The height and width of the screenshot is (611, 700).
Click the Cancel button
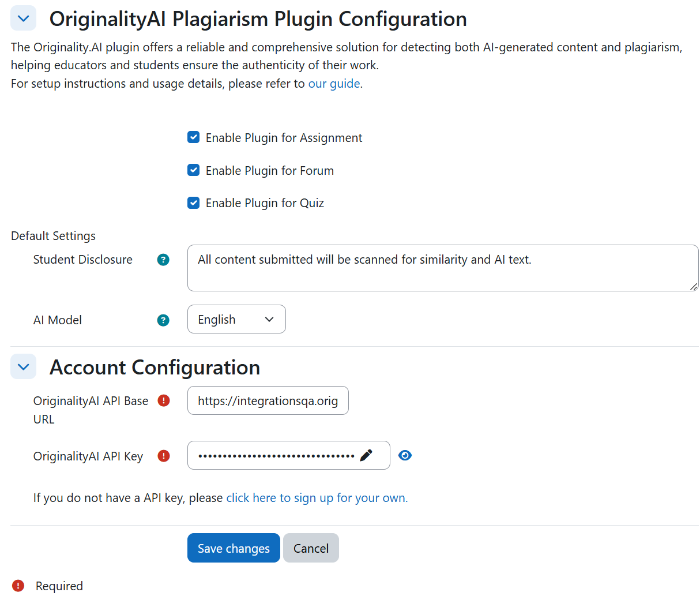pyautogui.click(x=311, y=548)
